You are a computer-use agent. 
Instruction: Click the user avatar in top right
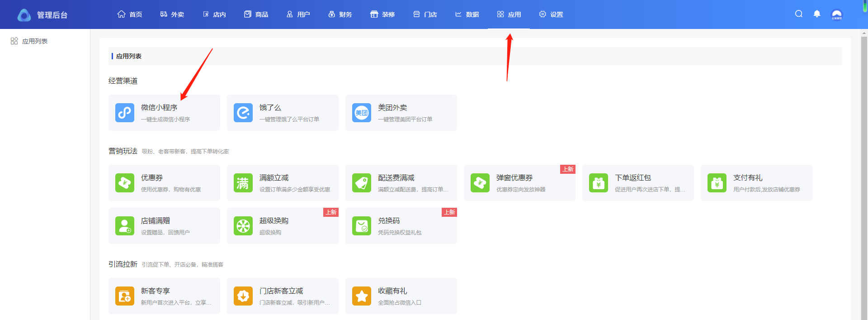[x=837, y=14]
